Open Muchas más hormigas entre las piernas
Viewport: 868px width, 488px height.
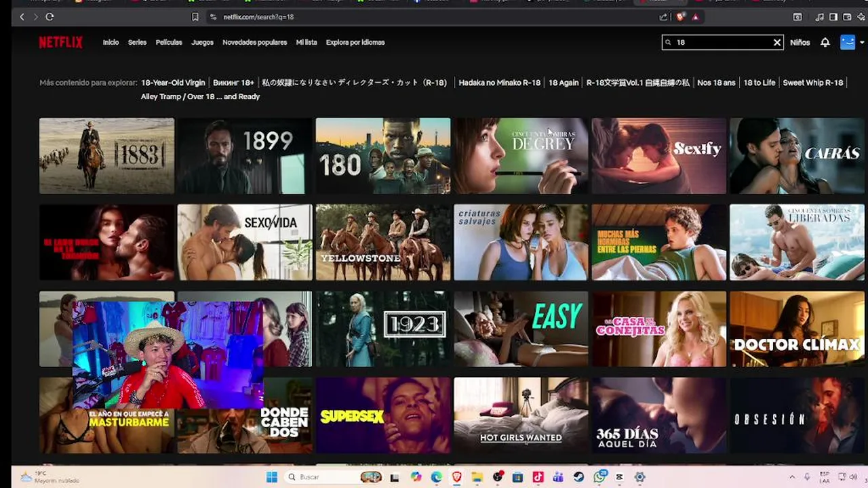[659, 242]
